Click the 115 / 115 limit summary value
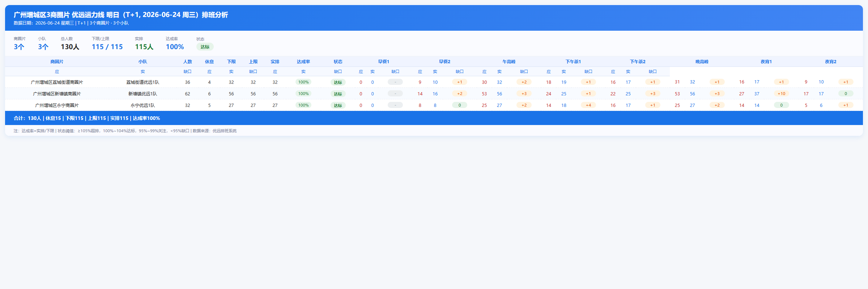The height and width of the screenshot is (289, 868). 107,47
